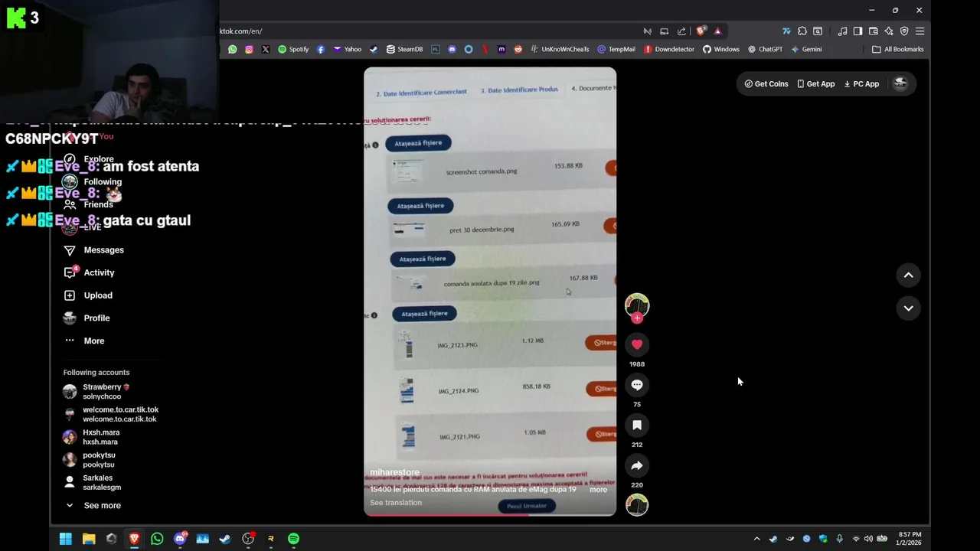Open Hxsh.mara following account
The width and height of the screenshot is (980, 551).
point(91,437)
